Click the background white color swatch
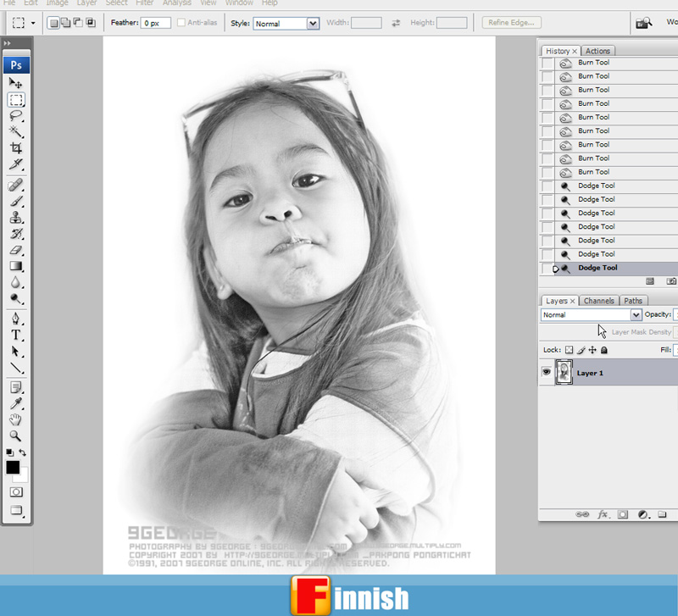Image resolution: width=678 pixels, height=616 pixels. pyautogui.click(x=23, y=477)
